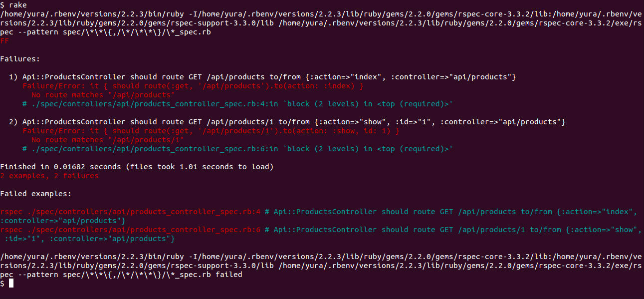Click the '2 examples, 2 failures' summary

(49, 176)
